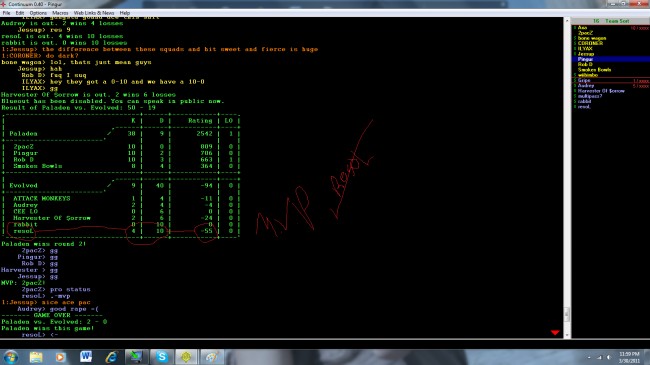
Task: Open the Help menu
Action: point(124,13)
